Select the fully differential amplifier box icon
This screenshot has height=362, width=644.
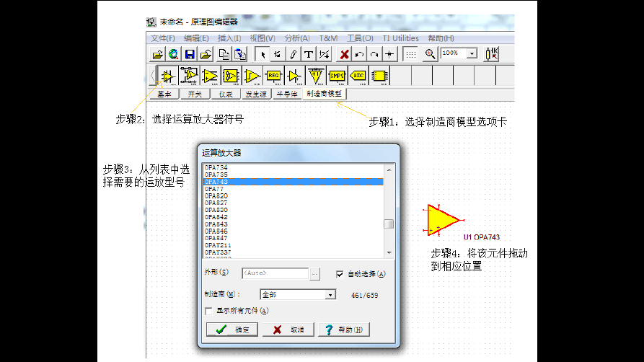click(x=231, y=76)
